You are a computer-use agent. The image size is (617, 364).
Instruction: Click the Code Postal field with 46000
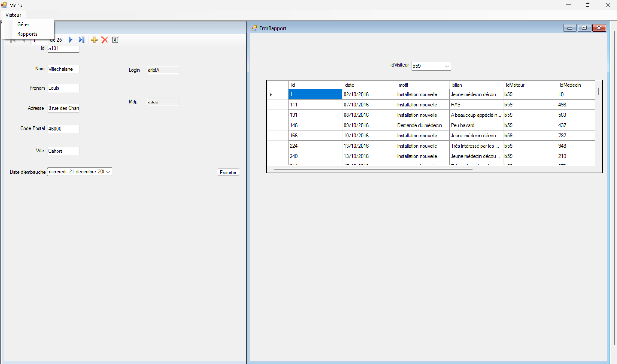63,129
